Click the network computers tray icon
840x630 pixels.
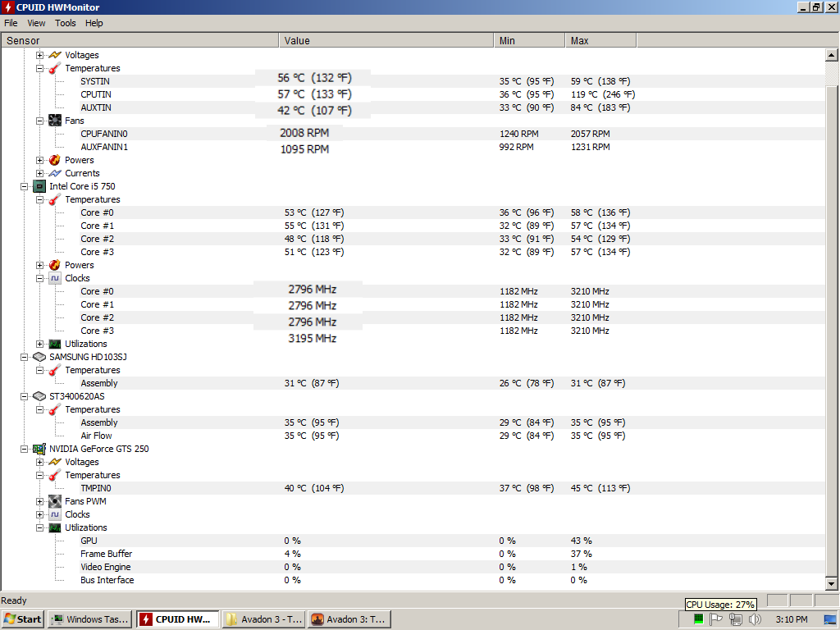(x=736, y=619)
